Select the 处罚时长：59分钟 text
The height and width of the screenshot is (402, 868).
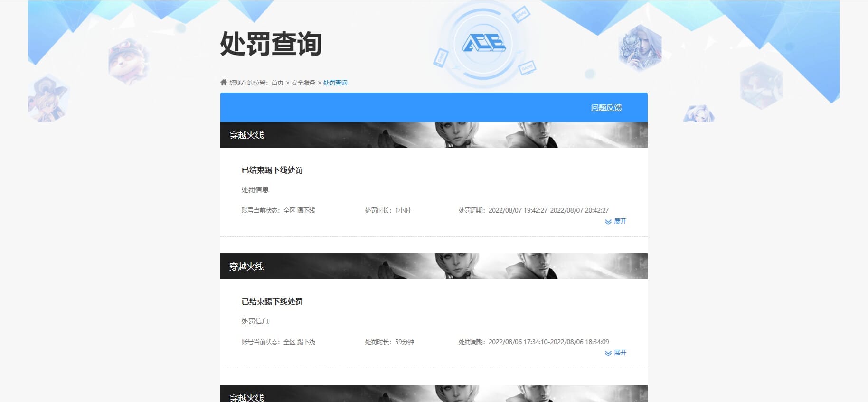click(x=389, y=342)
